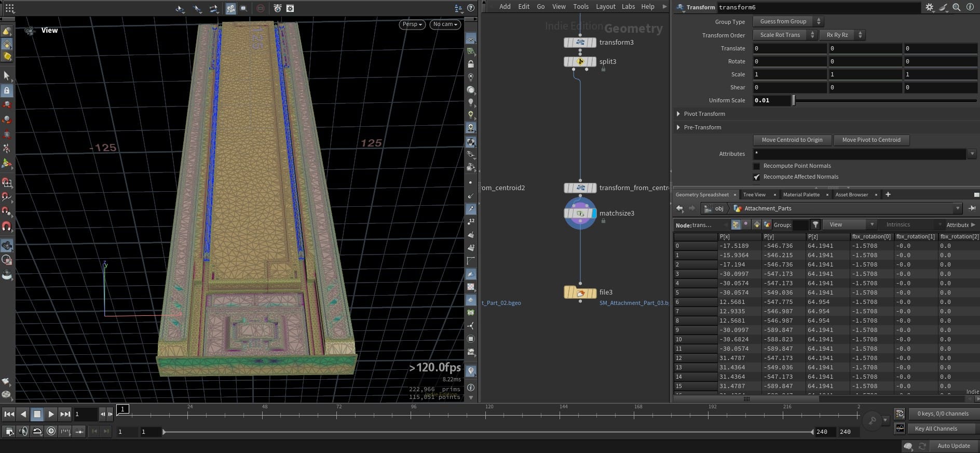
Task: Open the Persp viewport dropdown
Action: tap(412, 24)
